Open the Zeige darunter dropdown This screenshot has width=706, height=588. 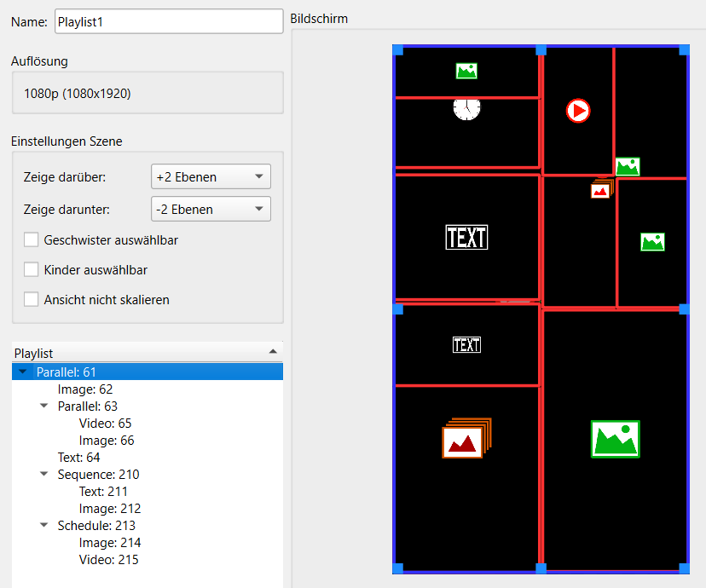tap(211, 209)
